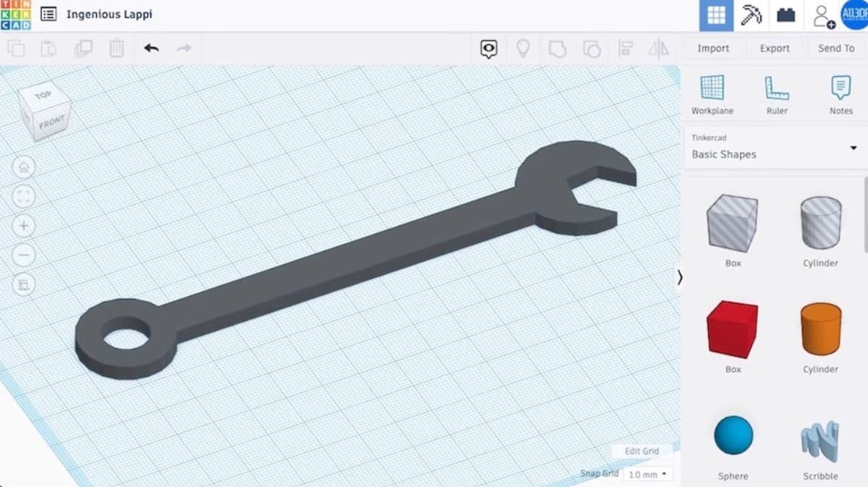Image resolution: width=868 pixels, height=487 pixels.
Task: Click the Import button
Action: tap(713, 48)
